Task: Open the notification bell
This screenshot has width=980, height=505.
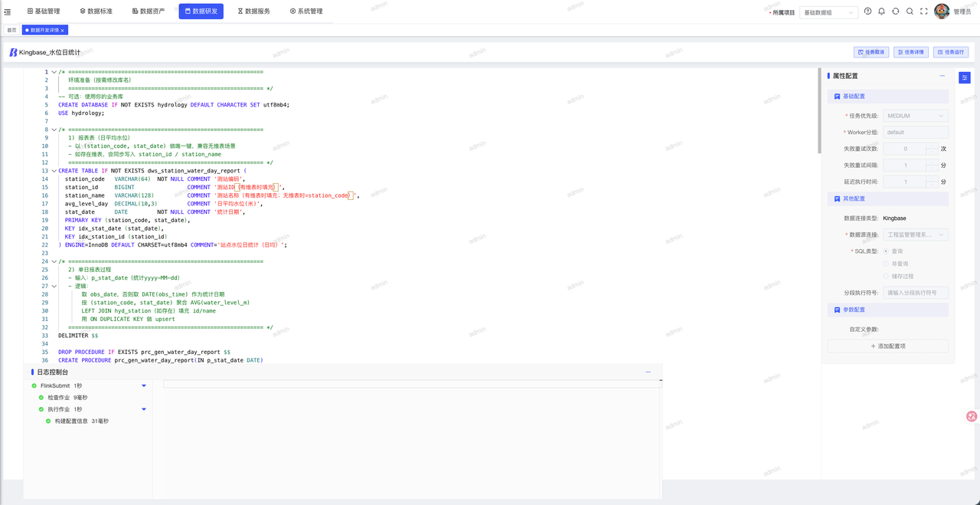Action: click(881, 11)
